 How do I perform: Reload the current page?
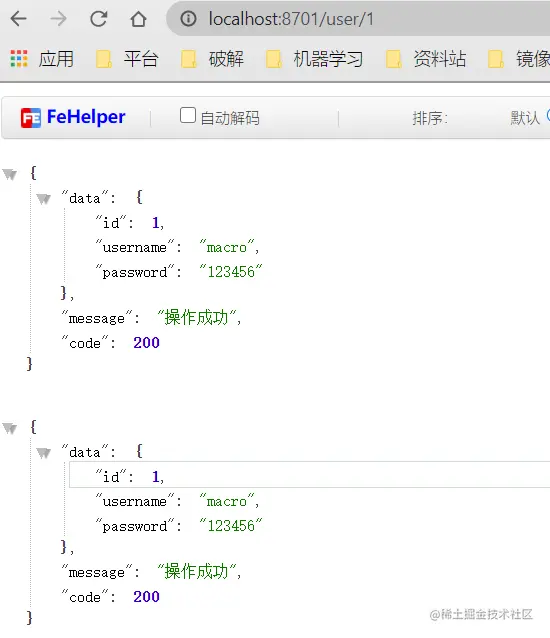pyautogui.click(x=98, y=19)
